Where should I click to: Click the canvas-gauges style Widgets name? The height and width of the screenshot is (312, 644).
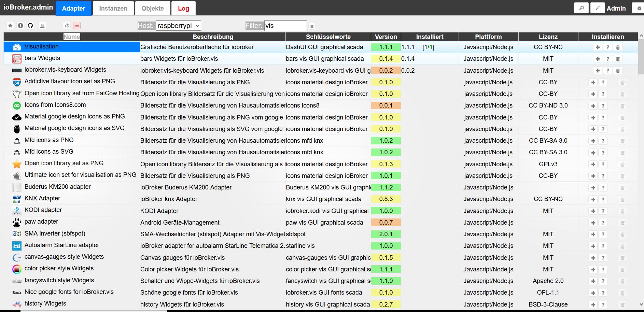click(64, 257)
